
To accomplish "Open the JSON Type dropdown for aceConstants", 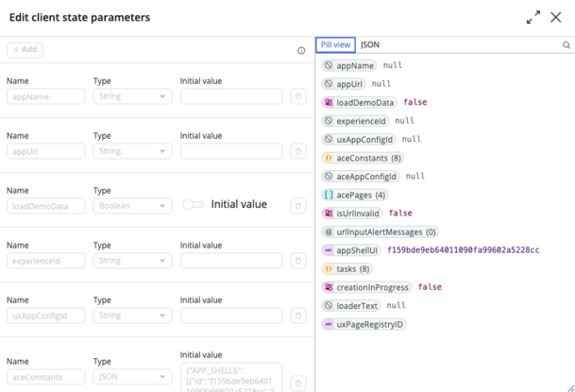I will [132, 377].
